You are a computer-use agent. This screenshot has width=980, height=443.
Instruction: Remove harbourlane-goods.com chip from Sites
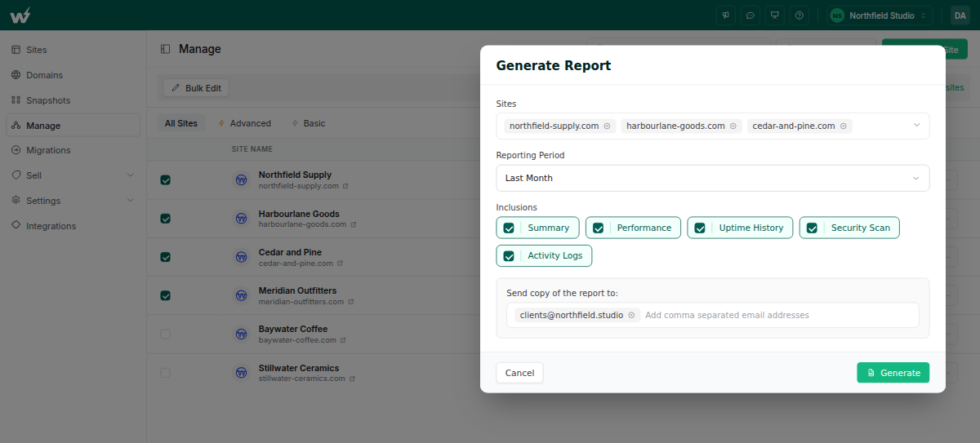733,126
